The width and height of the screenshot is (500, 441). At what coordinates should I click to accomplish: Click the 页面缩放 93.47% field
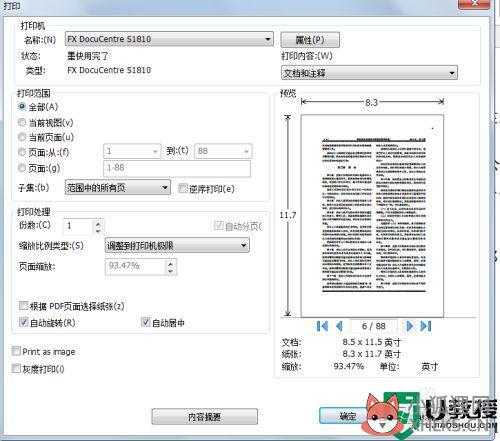(136, 267)
